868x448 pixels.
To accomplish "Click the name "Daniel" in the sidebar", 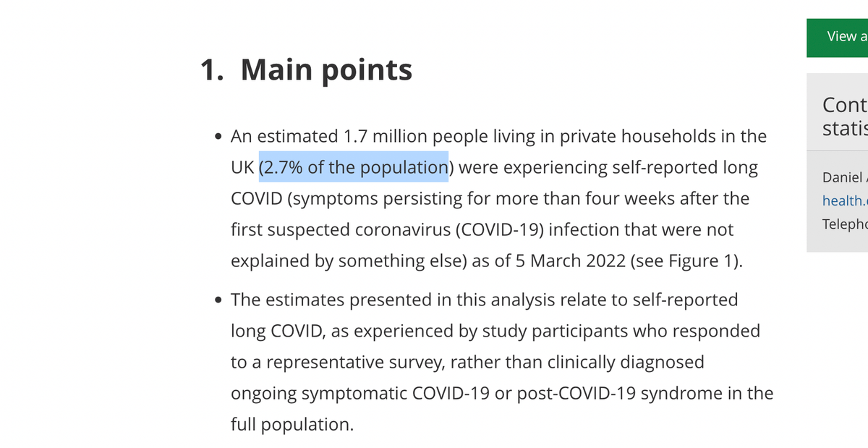I will tap(843, 177).
